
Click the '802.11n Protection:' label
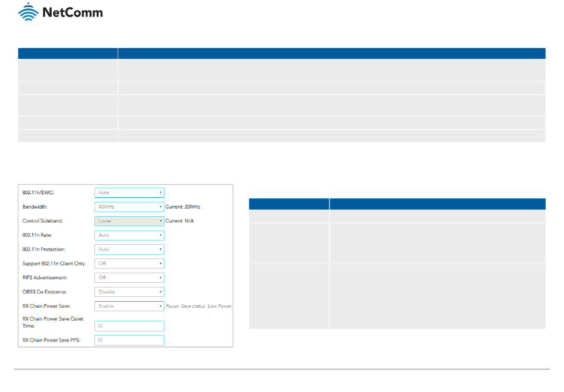point(43,249)
